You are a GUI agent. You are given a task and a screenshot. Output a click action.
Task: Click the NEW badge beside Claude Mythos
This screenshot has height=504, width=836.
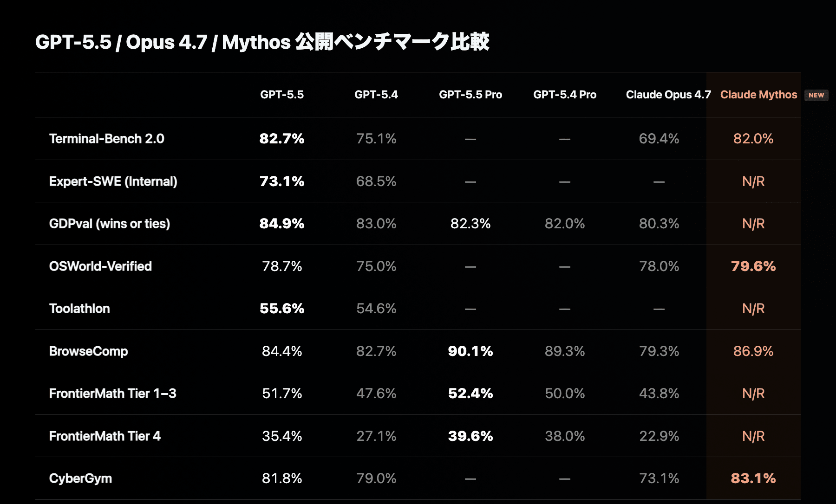point(816,95)
